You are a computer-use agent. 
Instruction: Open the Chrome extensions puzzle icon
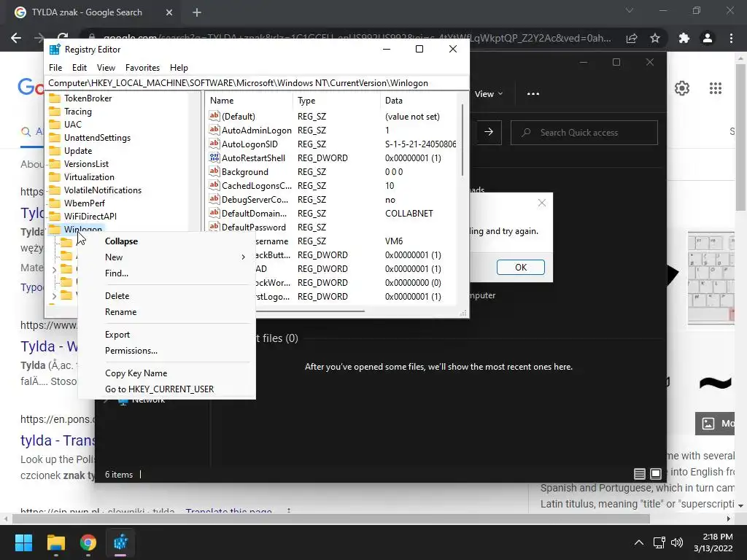click(684, 38)
